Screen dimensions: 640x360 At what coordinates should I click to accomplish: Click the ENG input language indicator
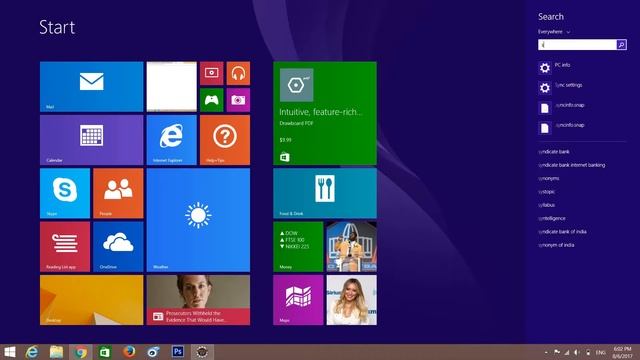(600, 352)
